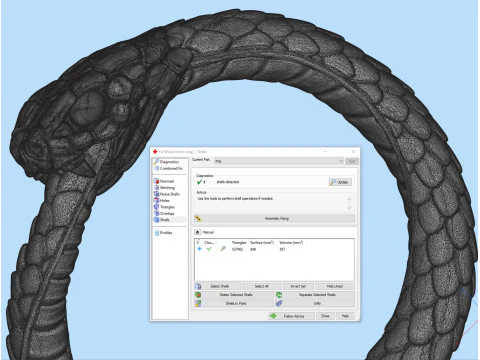Viewport: 480px width, 360px height.
Task: Click the Volume value in the shell row
Action: [x=282, y=249]
